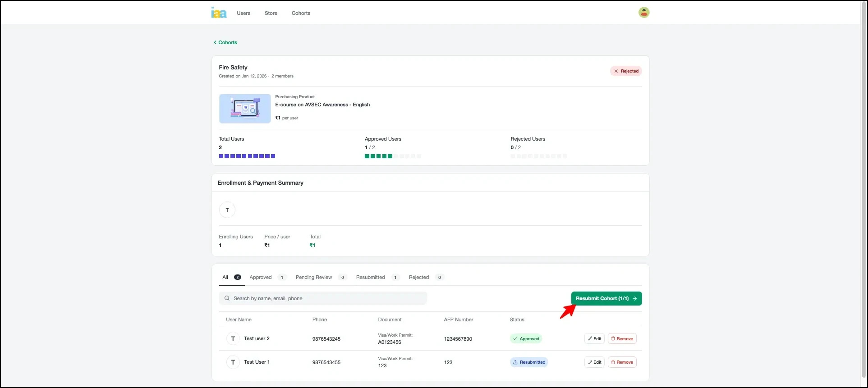Switch to the Pending Review tab
868x388 pixels.
314,277
